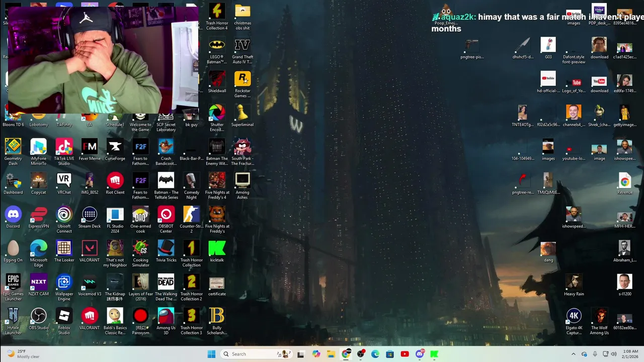Expand the hidden system tray icons
The width and height of the screenshot is (644, 362).
click(573, 354)
